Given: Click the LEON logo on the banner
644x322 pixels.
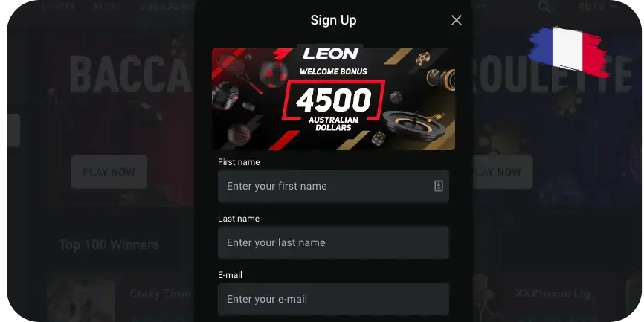Looking at the screenshot, I should [331, 54].
